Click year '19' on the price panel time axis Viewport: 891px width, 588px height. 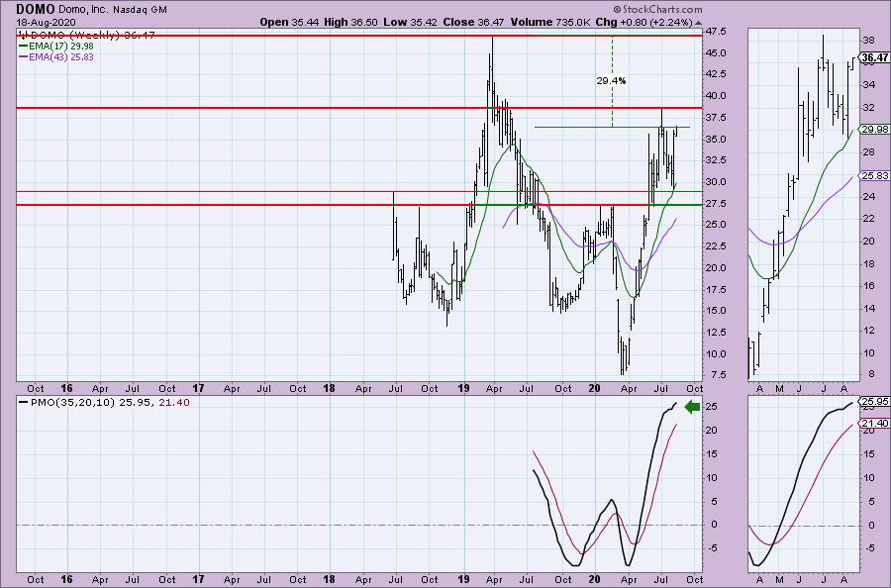[x=463, y=389]
